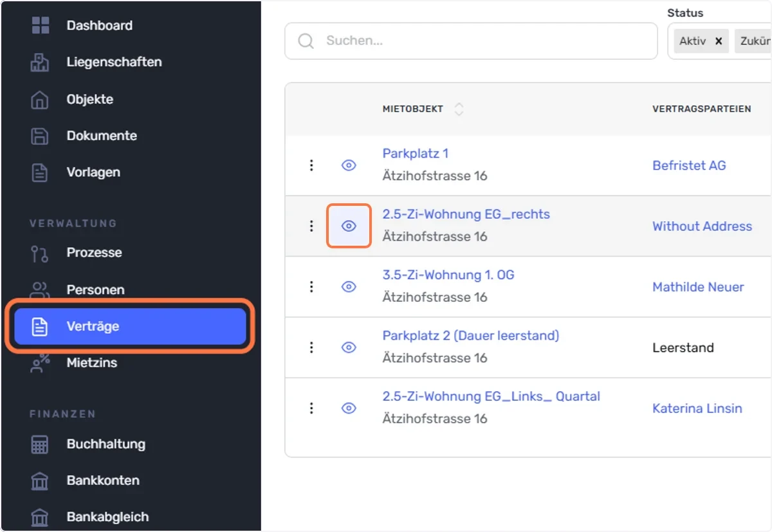Image resolution: width=772 pixels, height=532 pixels.
Task: Open the Dashboard grid icon
Action: 41,26
